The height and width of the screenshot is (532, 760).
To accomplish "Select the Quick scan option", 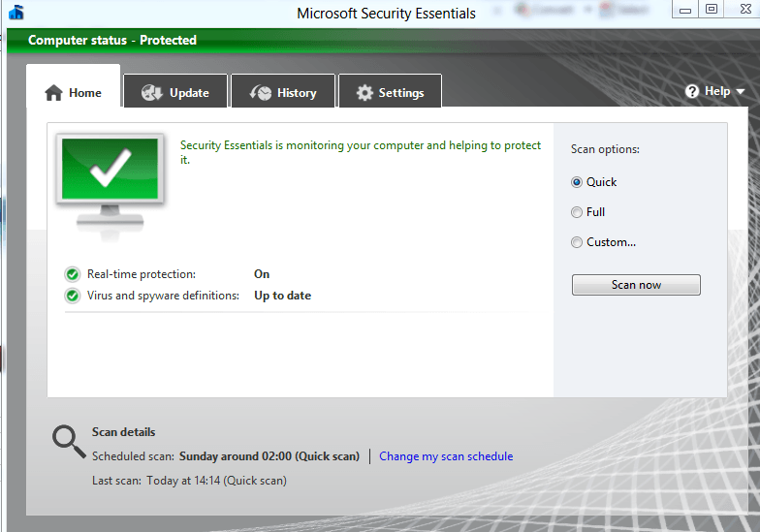I will click(577, 182).
